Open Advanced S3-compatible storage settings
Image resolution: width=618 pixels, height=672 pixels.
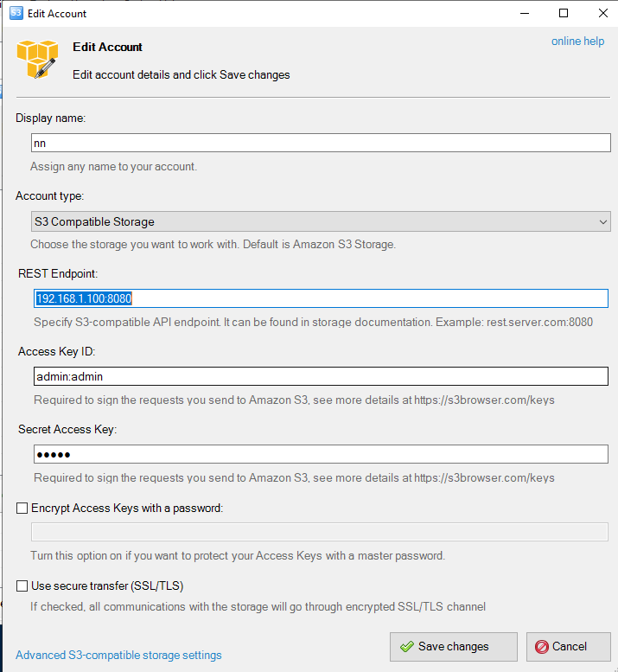(118, 656)
